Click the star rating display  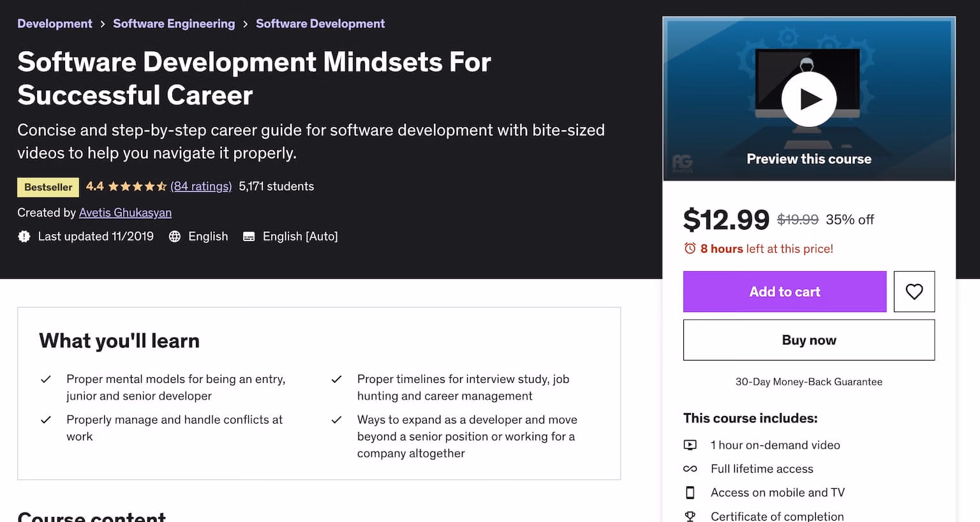(x=137, y=186)
